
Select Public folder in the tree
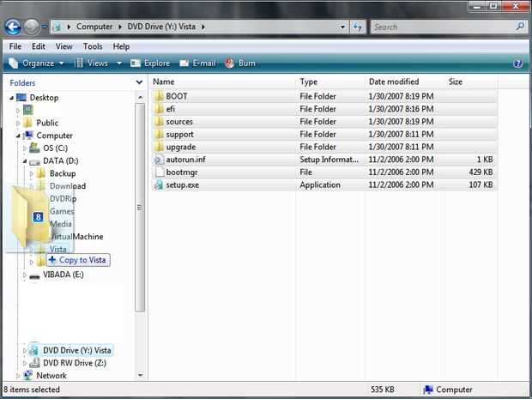click(47, 123)
